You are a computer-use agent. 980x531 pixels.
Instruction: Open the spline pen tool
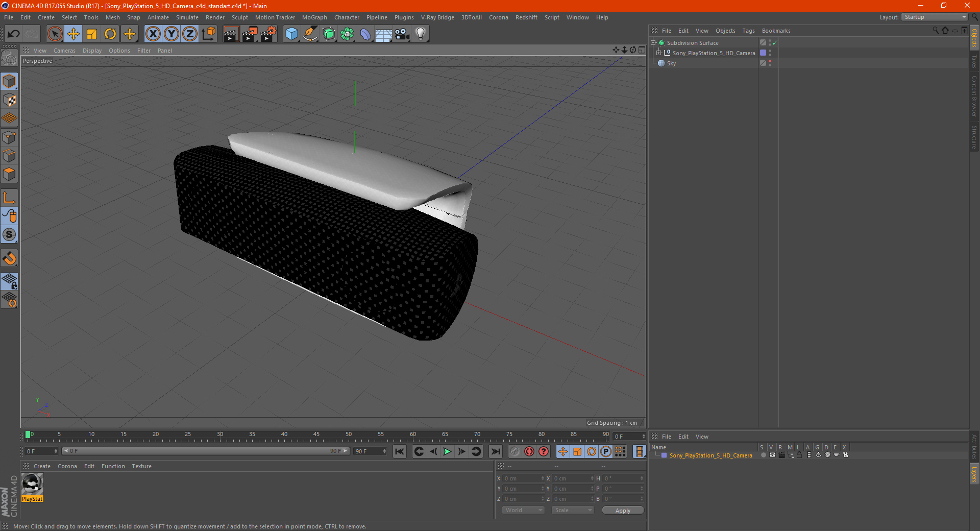[310, 34]
